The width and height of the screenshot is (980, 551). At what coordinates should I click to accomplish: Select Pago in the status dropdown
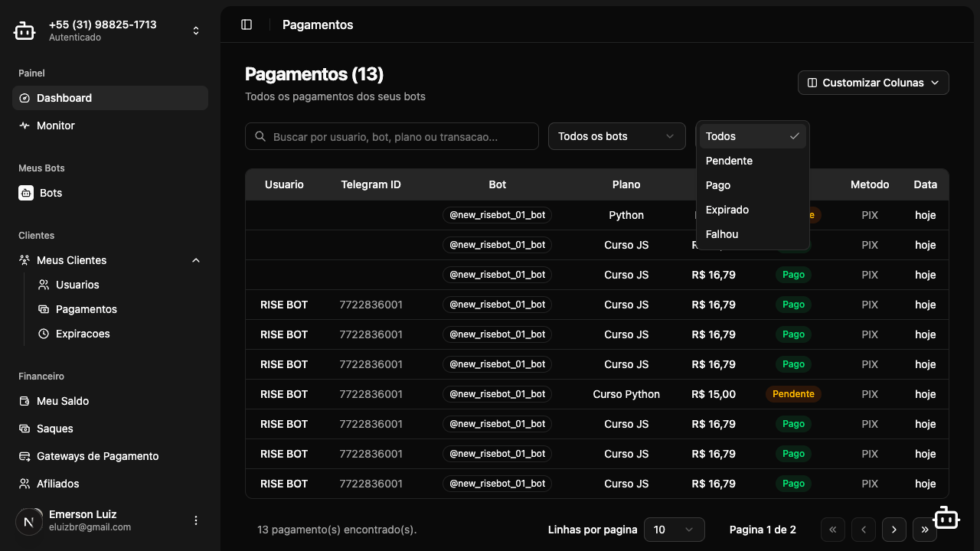point(753,185)
